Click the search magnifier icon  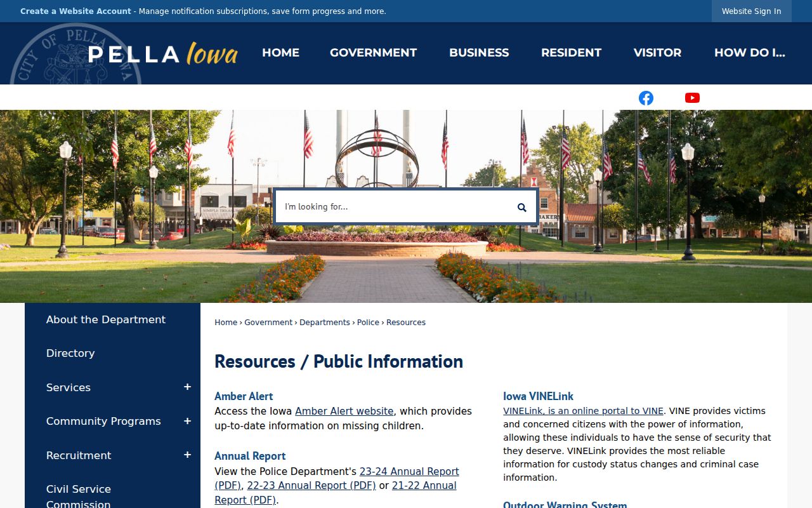pyautogui.click(x=521, y=207)
